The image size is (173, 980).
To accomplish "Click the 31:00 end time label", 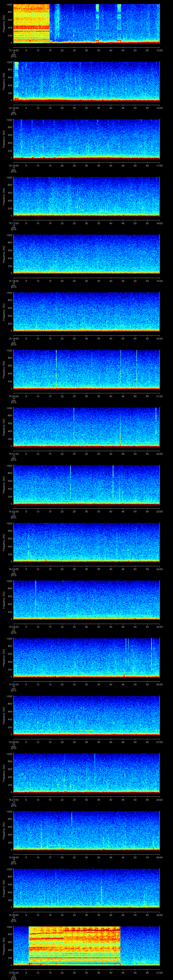I will click(x=159, y=972).
